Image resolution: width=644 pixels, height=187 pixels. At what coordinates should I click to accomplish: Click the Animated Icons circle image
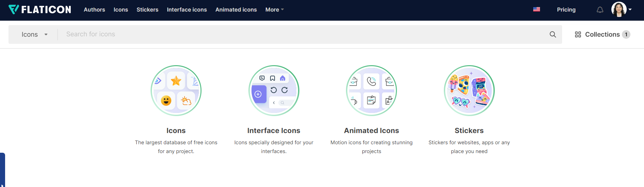pos(371,91)
